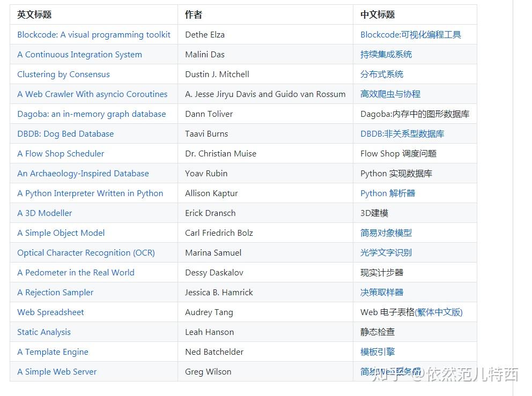Screen dimensions: 532x396
Task: Select author name Allison Kaptur
Action: coord(211,193)
